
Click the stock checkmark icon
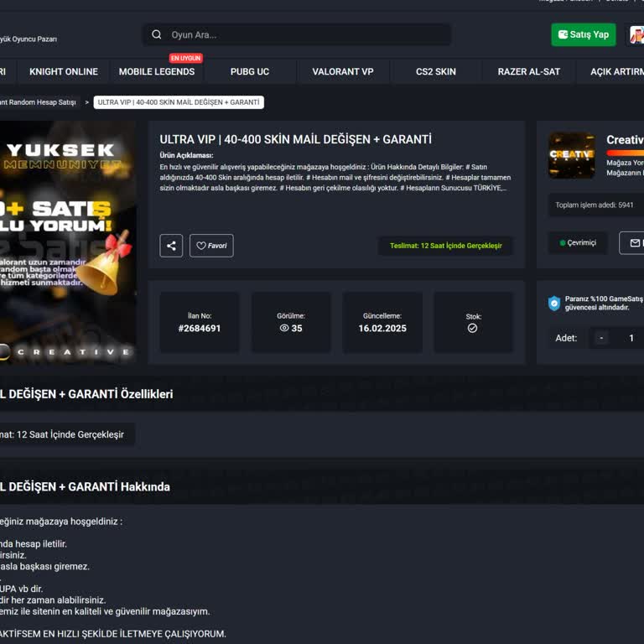[472, 328]
